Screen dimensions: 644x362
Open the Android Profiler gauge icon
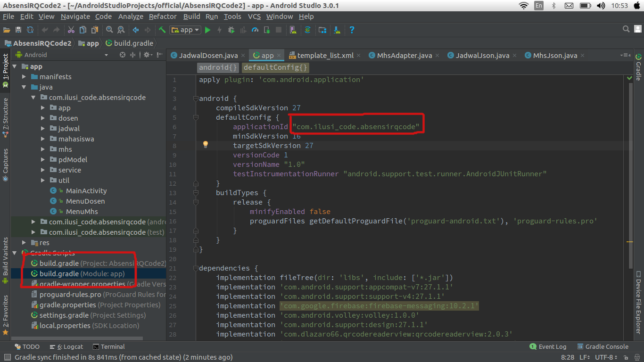tap(255, 30)
